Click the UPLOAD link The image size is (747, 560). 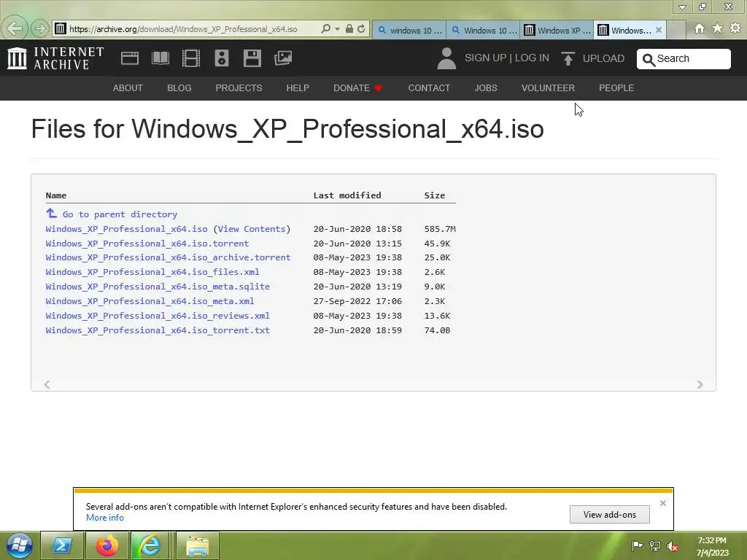(603, 58)
